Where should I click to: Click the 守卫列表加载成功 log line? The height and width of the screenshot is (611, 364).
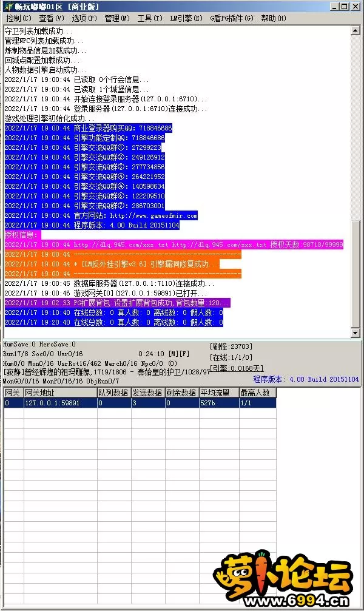click(x=38, y=31)
